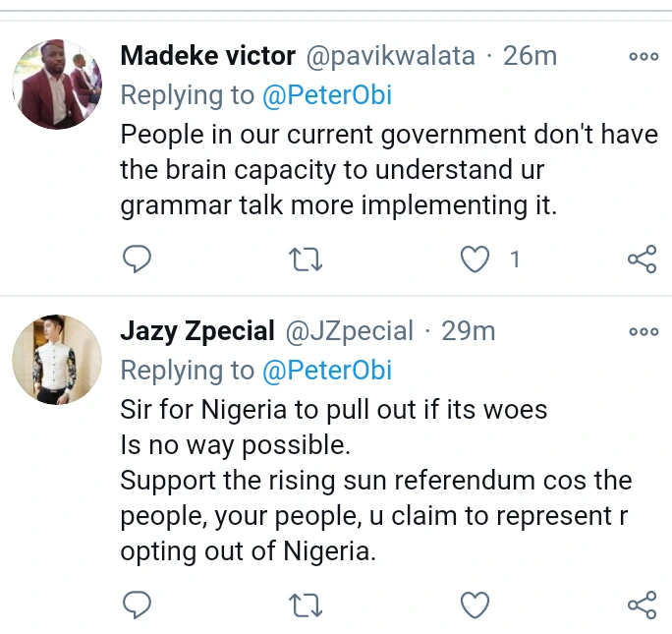
Task: Open Jazy Zpecial's profile picture
Action: pos(57,360)
